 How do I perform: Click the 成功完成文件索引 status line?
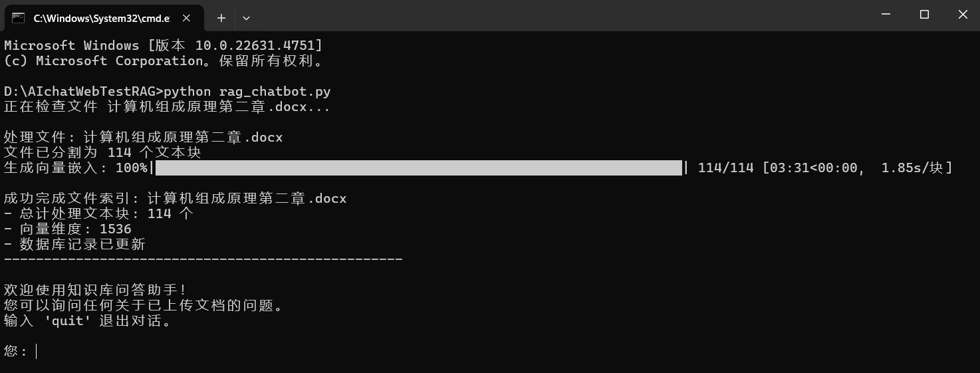click(x=175, y=199)
